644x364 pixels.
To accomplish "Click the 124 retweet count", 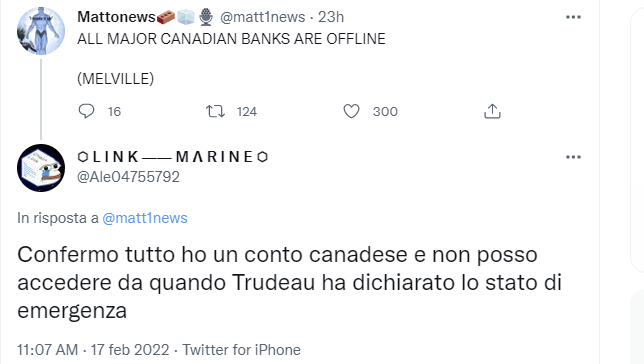I will [x=247, y=112].
